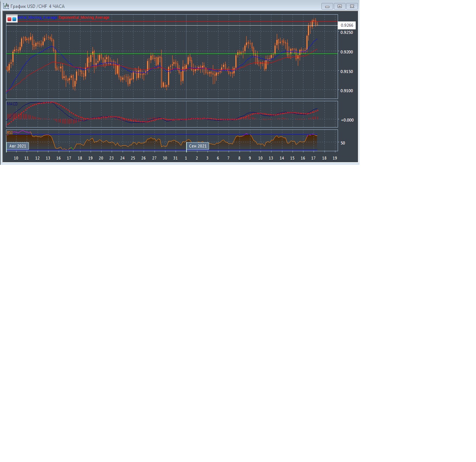This screenshot has width=476, height=462.
Task: Click the RSI axis value 50
Action: click(343, 143)
